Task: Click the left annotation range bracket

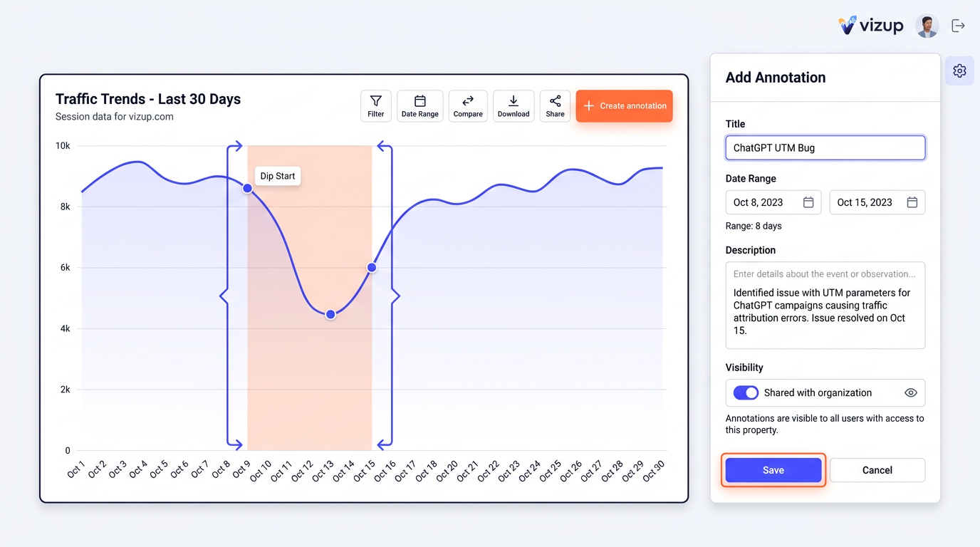Action: click(231, 296)
